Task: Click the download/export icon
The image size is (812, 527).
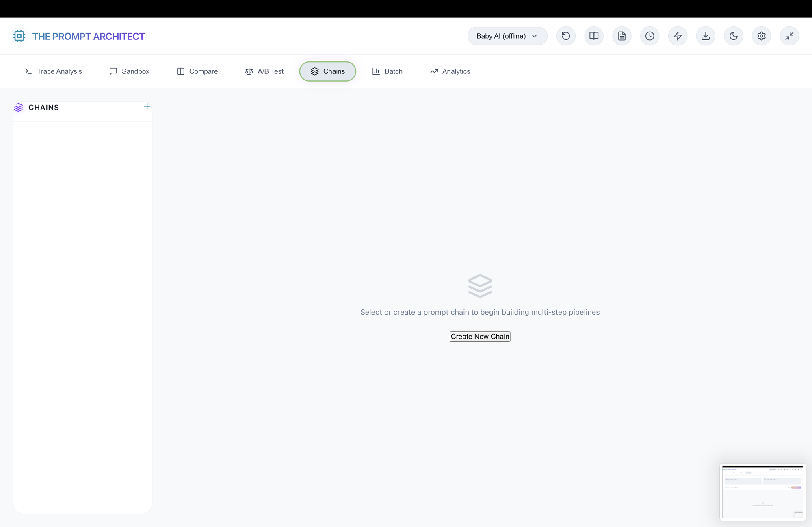Action: point(706,36)
